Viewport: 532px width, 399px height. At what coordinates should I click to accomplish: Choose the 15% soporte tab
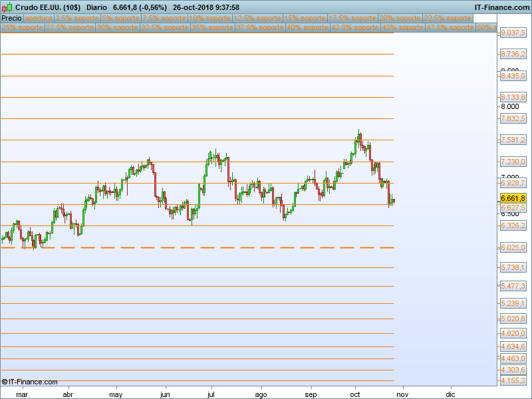tap(305, 19)
